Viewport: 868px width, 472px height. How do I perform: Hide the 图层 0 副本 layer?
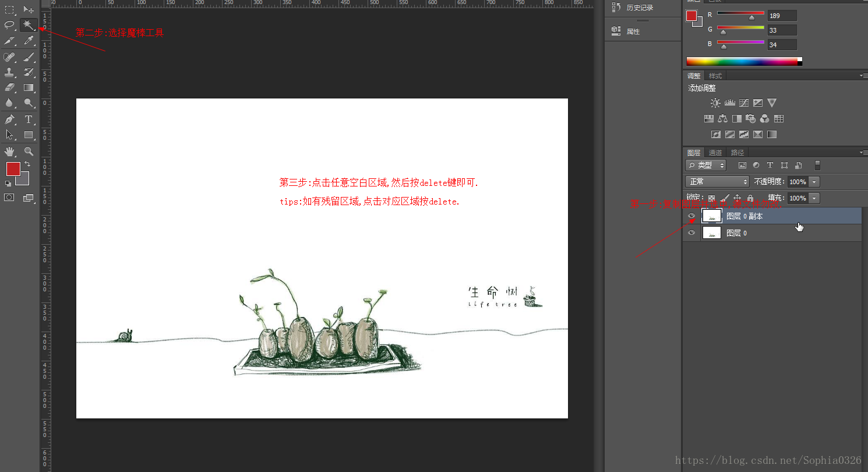click(691, 216)
